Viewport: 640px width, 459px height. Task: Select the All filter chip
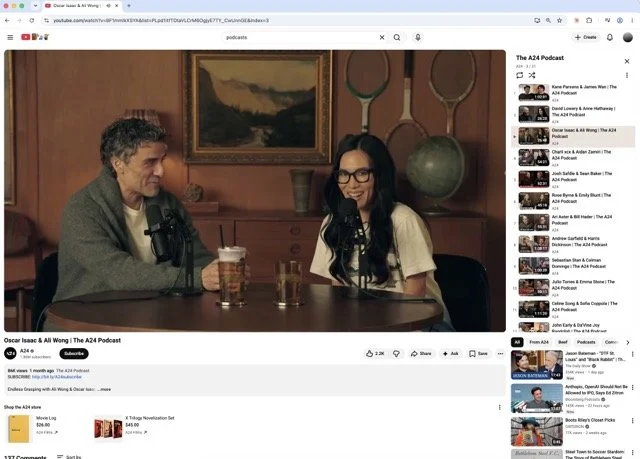click(x=517, y=342)
